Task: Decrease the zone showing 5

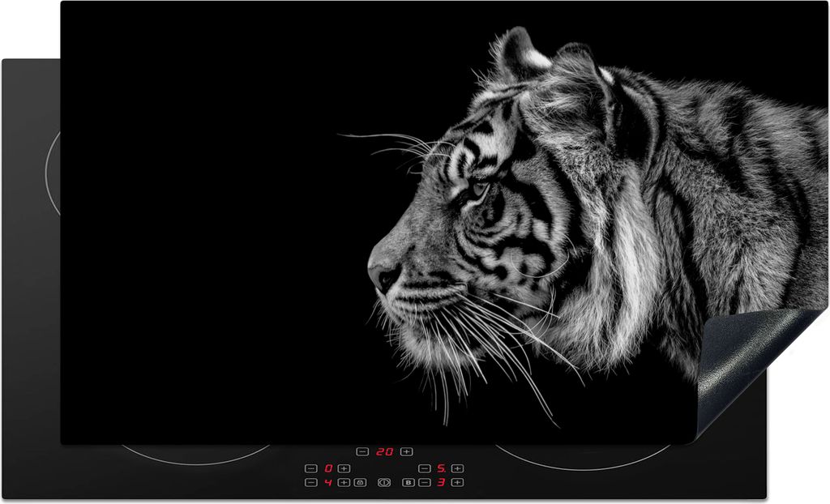Action: 425,468
